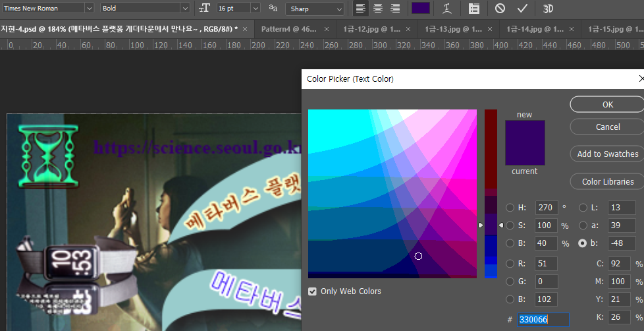
Task: Click Cancel in Color Picker
Action: pyautogui.click(x=607, y=127)
